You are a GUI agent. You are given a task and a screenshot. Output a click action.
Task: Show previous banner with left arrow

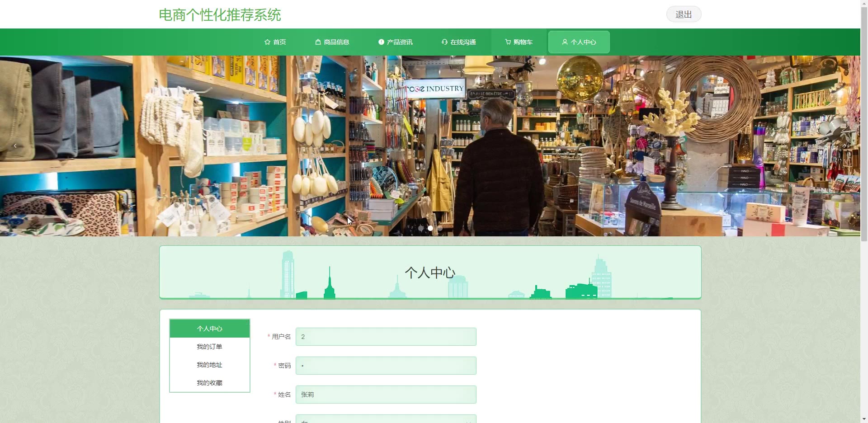15,146
